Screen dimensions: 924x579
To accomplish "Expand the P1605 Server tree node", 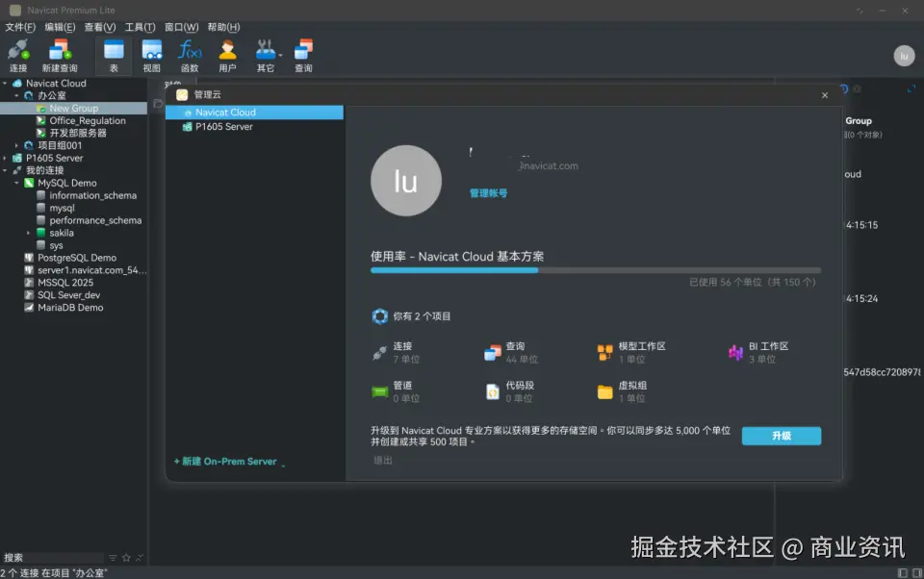I will (5, 158).
